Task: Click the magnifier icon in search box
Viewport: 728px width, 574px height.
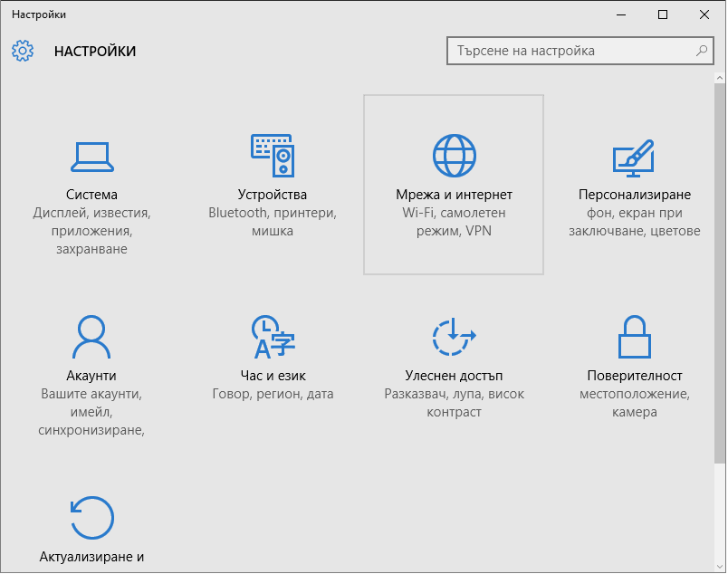Action: click(702, 50)
